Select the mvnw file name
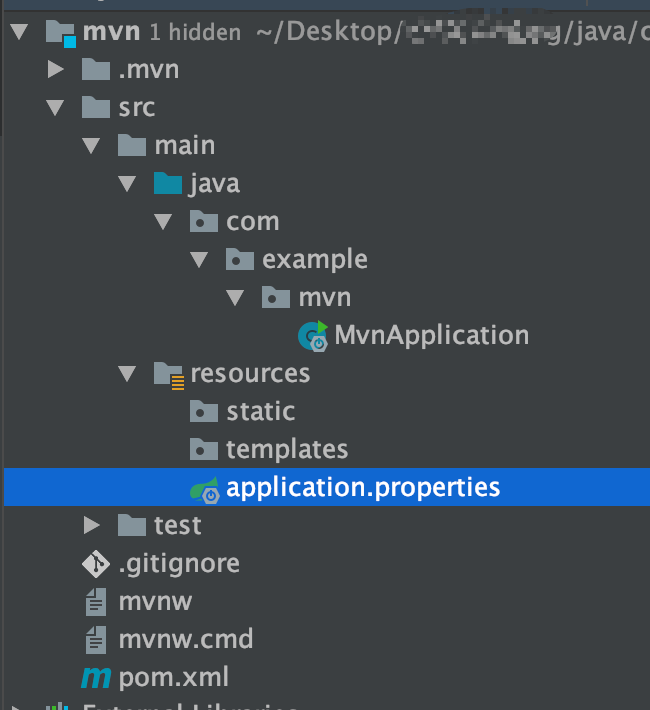The height and width of the screenshot is (710, 650). 155,602
